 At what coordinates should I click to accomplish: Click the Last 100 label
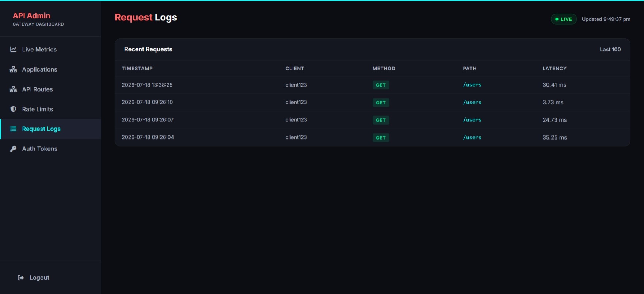pyautogui.click(x=610, y=49)
